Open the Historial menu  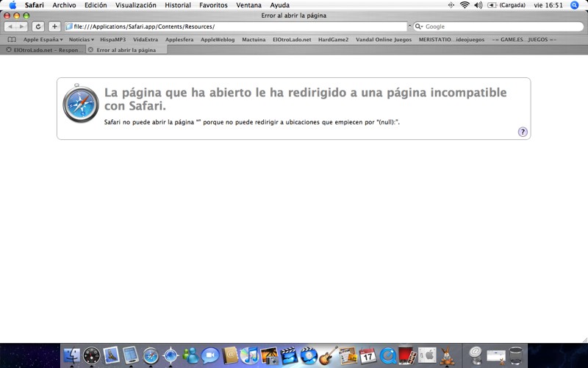(178, 5)
